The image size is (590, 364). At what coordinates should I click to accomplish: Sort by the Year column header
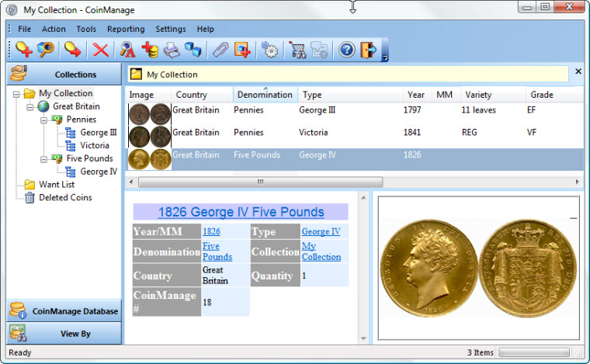click(x=418, y=95)
